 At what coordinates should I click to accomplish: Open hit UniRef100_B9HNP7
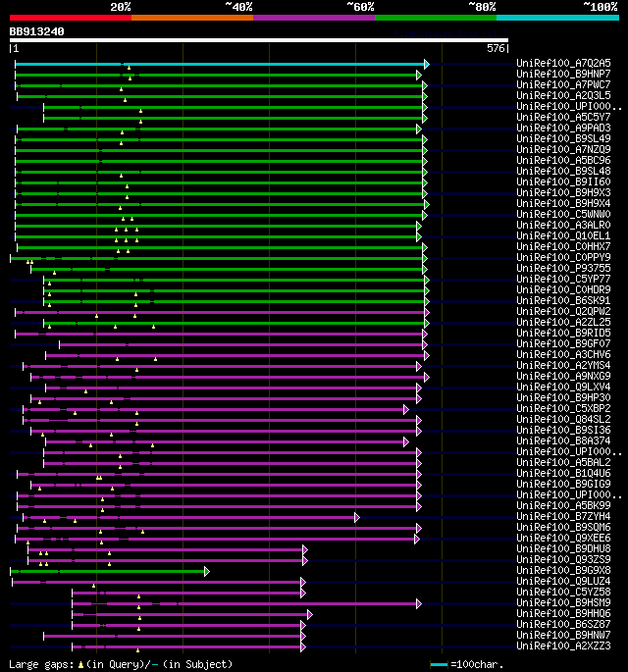[x=563, y=74]
